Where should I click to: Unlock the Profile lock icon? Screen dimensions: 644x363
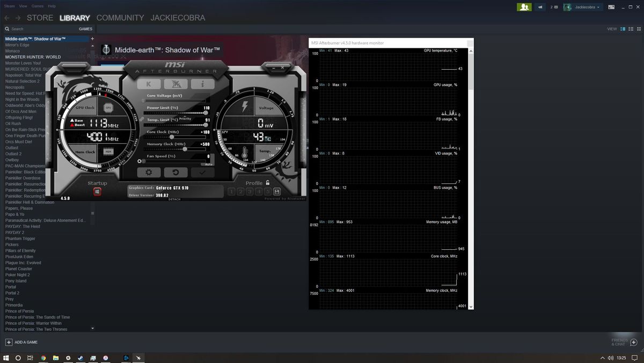pyautogui.click(x=267, y=183)
